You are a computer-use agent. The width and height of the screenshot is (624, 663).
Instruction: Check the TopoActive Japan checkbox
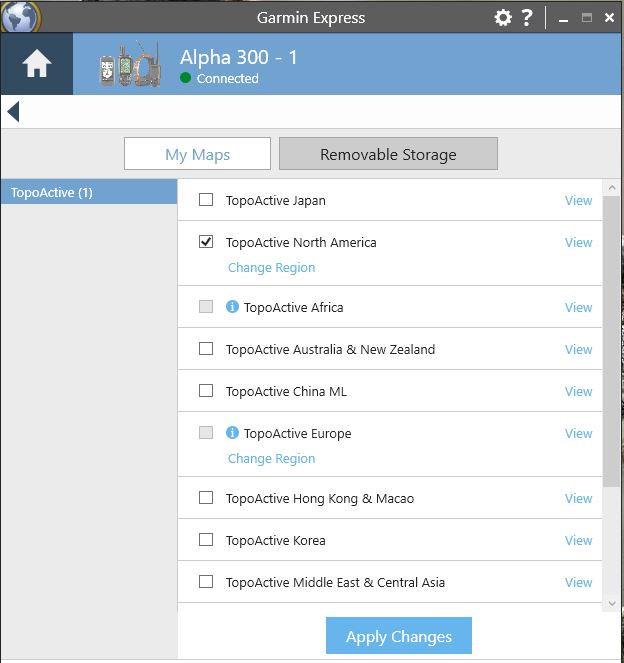[x=206, y=199]
